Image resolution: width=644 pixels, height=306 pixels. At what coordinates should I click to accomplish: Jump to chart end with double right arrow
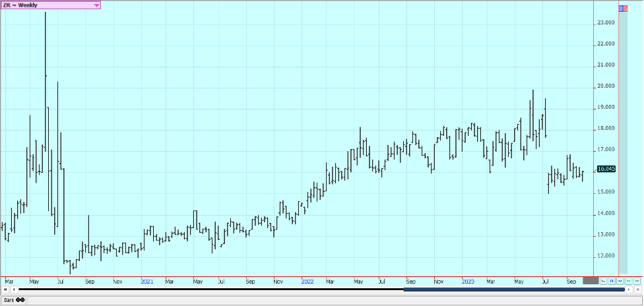[x=637, y=289]
